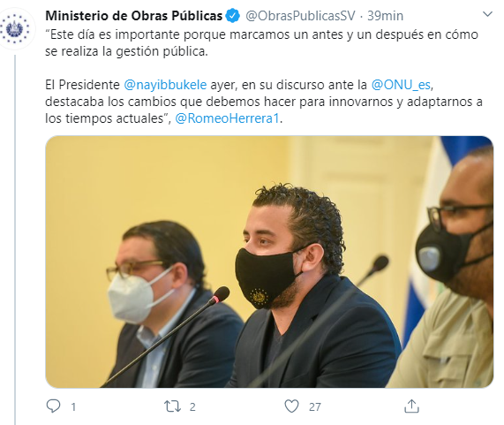Click the retweet arrows icon
The height and width of the screenshot is (425, 504).
tap(173, 406)
